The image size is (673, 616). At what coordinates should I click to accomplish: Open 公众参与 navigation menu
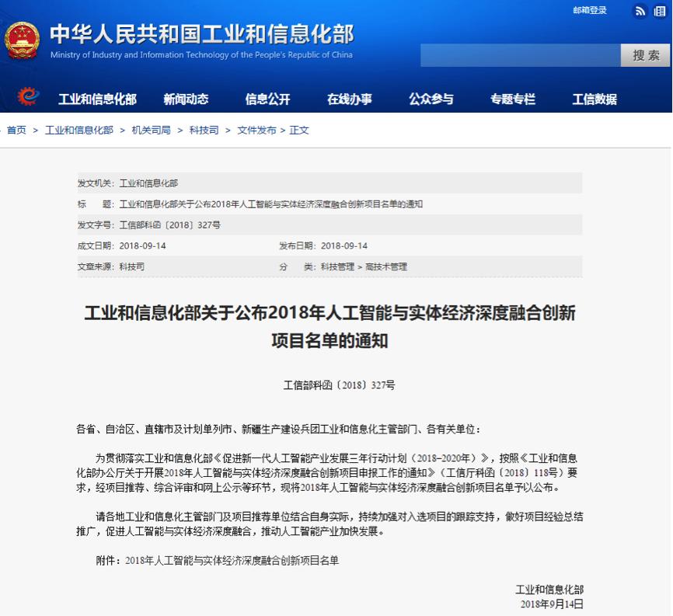[431, 99]
